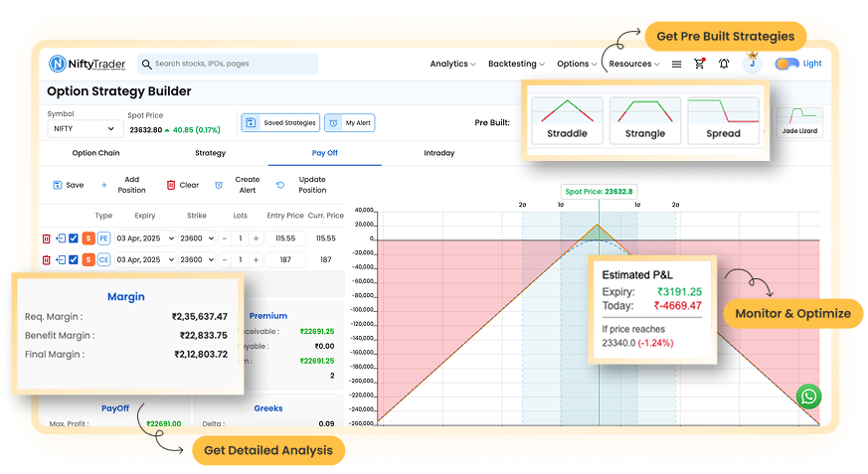
Task: Click exit icon on the PE row
Action: click(x=61, y=238)
